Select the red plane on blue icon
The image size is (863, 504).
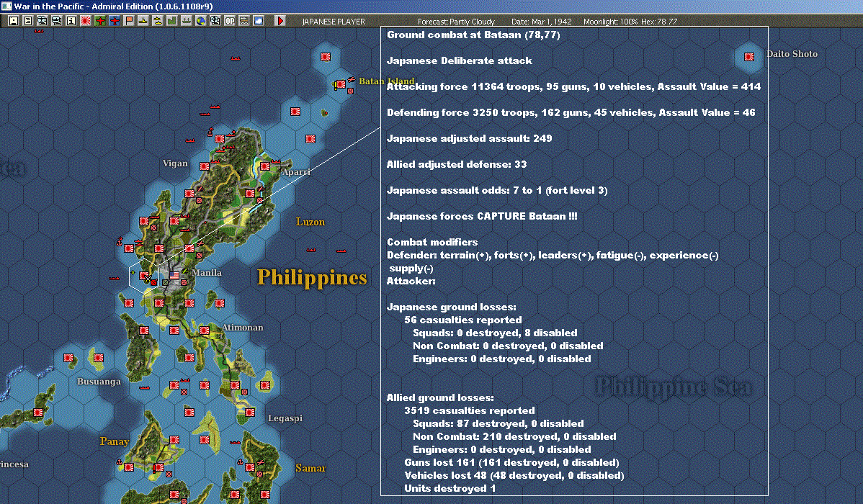(115, 21)
